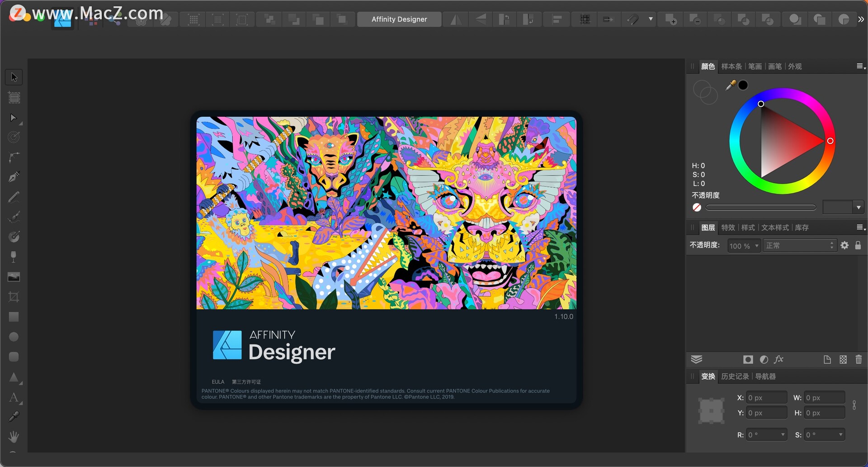Toggle the page margins frame button
This screenshot has width=868, height=467.
coord(242,19)
